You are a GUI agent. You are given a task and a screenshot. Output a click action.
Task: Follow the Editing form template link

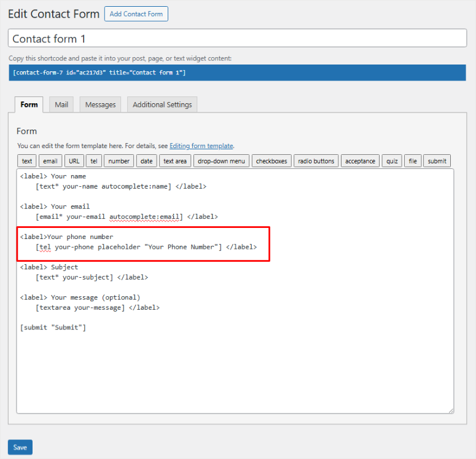[201, 146]
